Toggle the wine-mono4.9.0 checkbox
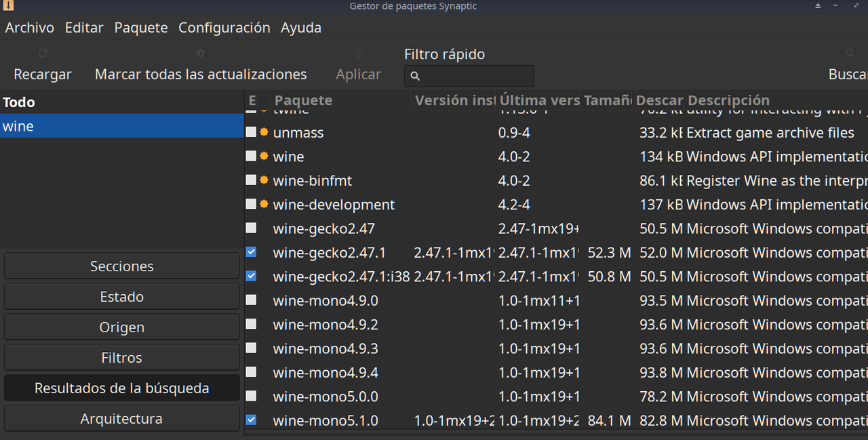 pos(251,300)
